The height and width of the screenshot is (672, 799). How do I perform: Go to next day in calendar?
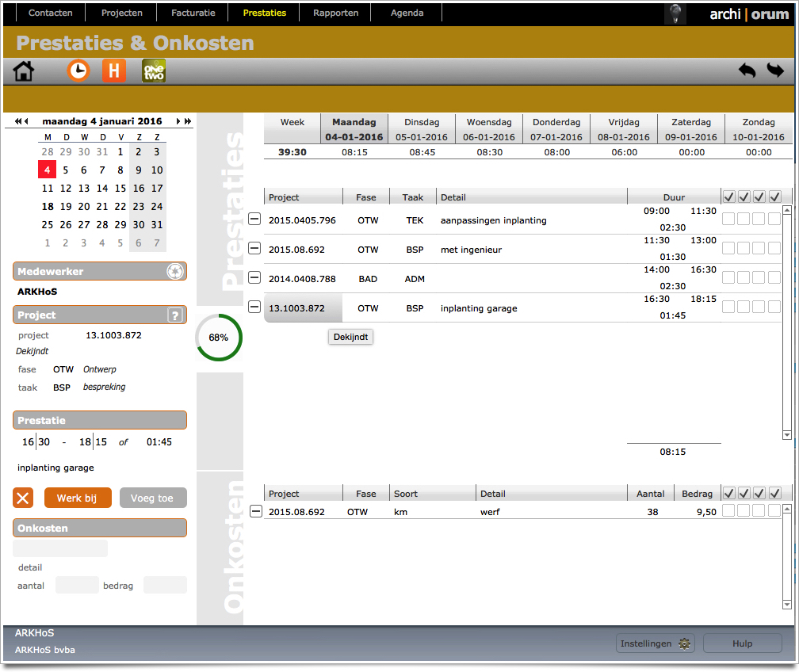tap(178, 121)
